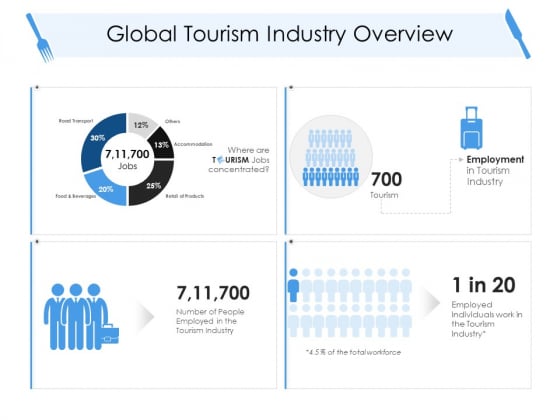Click the Retail of Products label
Viewport: 560px width, 420px height.
[x=185, y=196]
